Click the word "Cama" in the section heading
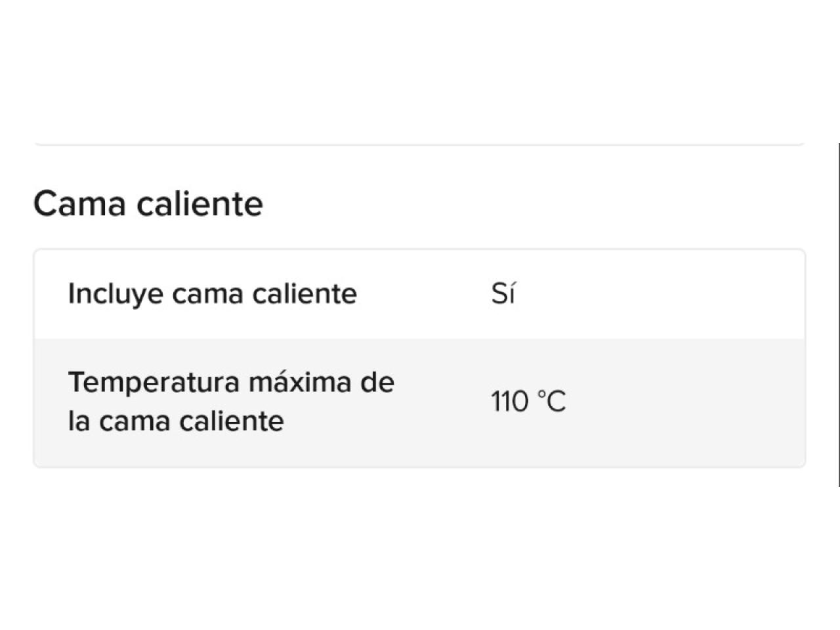Screen dimensions: 840x630 (x=79, y=203)
